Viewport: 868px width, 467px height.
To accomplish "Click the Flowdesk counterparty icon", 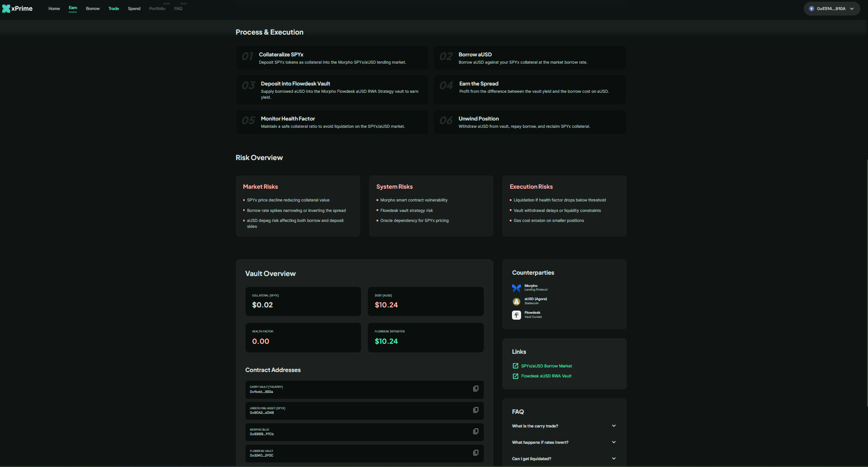I will 517,315.
